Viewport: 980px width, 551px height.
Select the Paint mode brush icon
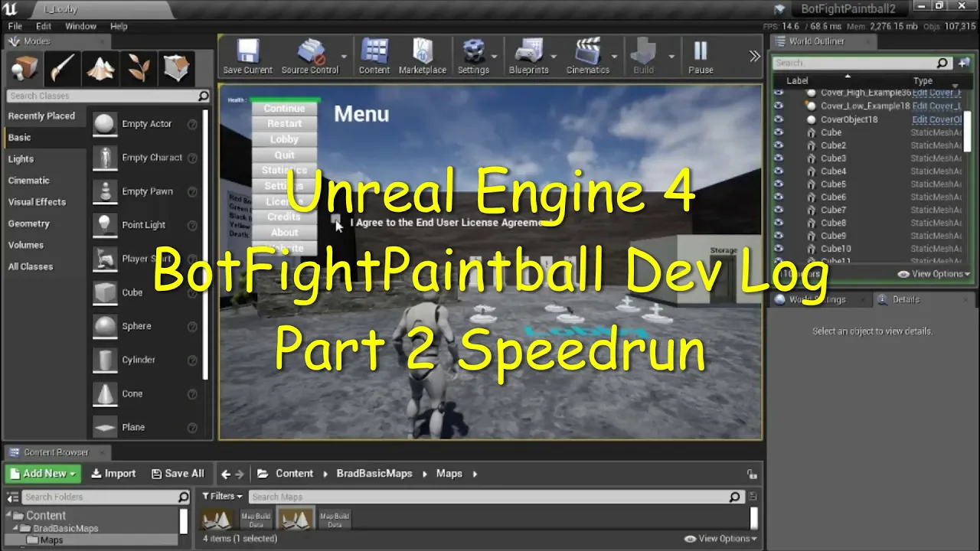pyautogui.click(x=61, y=69)
